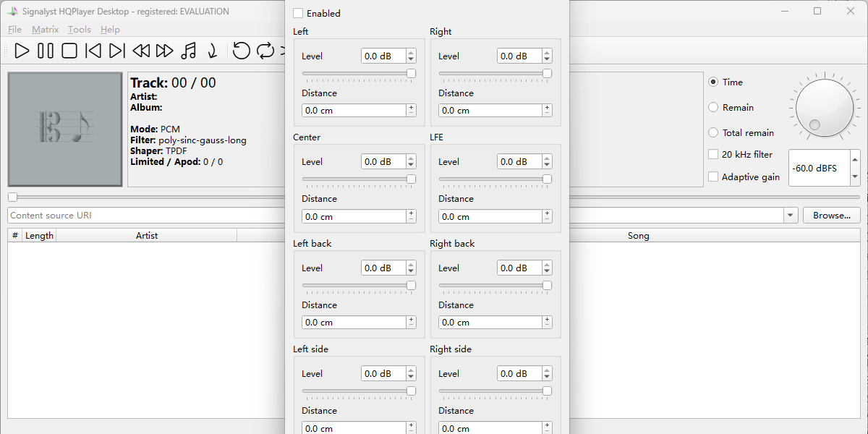868x434 pixels.
Task: Click the Pause playback icon
Action: point(46,51)
